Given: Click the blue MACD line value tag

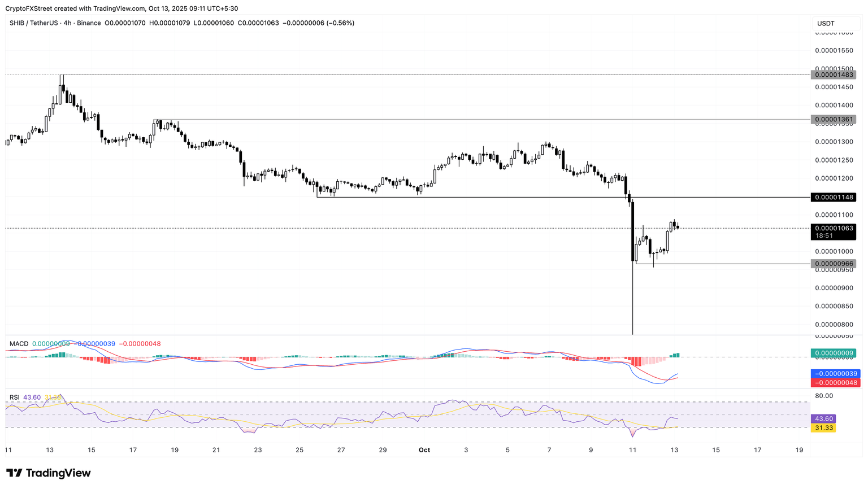Looking at the screenshot, I should click(x=835, y=374).
